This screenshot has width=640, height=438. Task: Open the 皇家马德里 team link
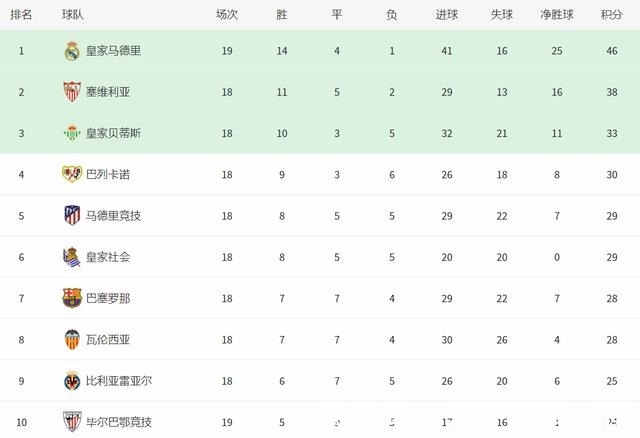114,51
